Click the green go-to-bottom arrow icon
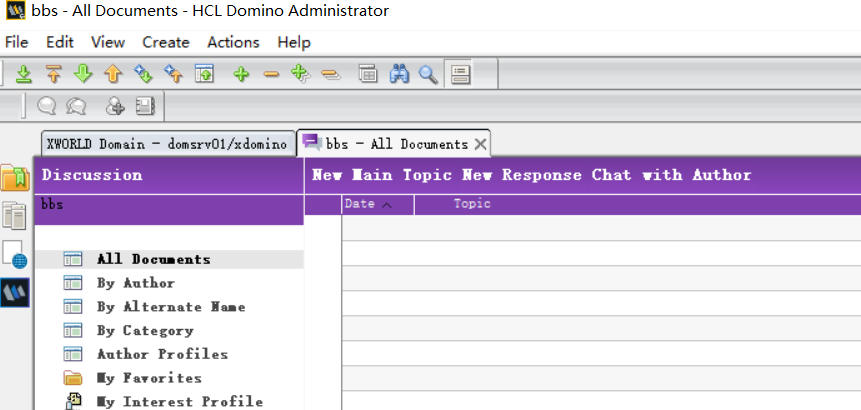This screenshot has height=410, width=861. tap(23, 74)
